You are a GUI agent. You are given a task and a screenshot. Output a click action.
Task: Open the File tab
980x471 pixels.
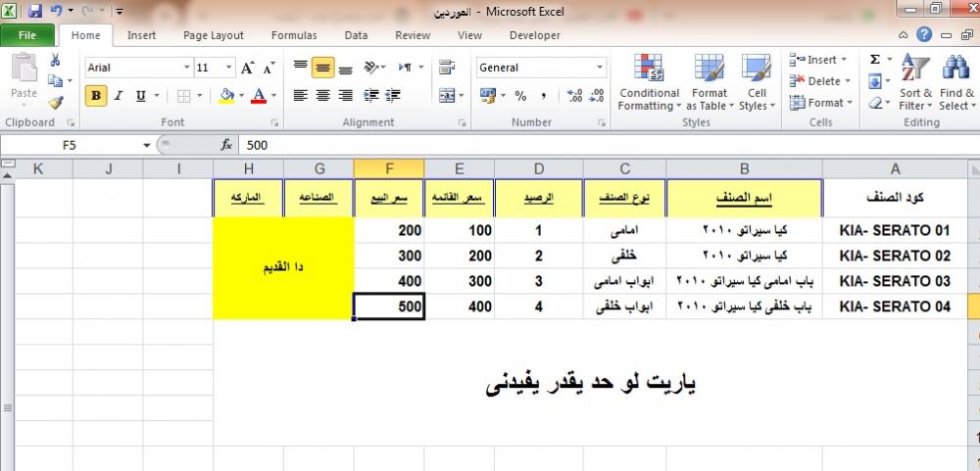pos(26,35)
